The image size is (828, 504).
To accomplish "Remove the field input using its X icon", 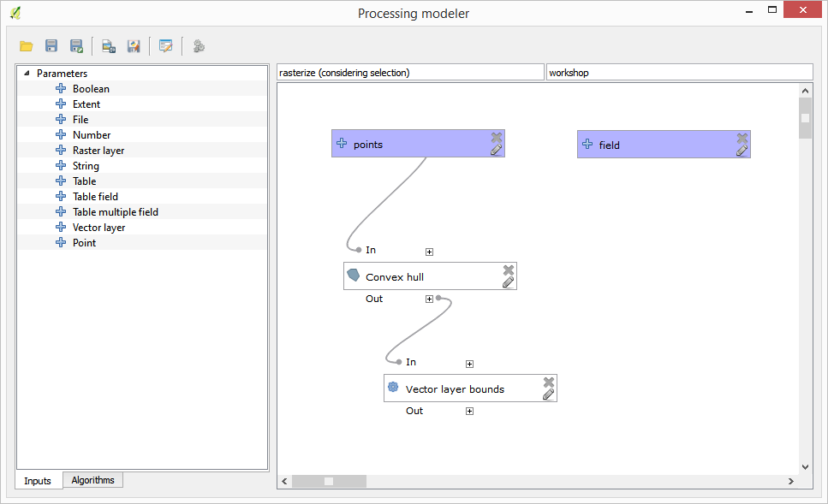I will 742,138.
